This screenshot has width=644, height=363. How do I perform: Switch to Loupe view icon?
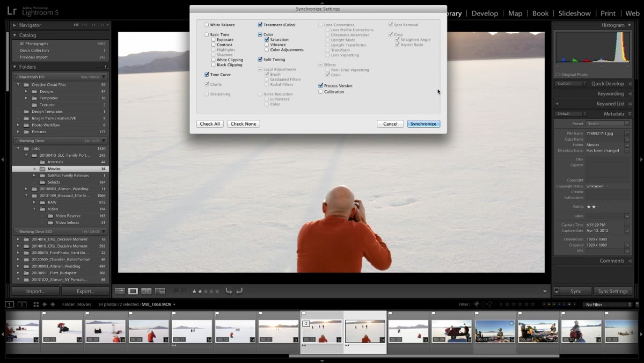tap(133, 291)
